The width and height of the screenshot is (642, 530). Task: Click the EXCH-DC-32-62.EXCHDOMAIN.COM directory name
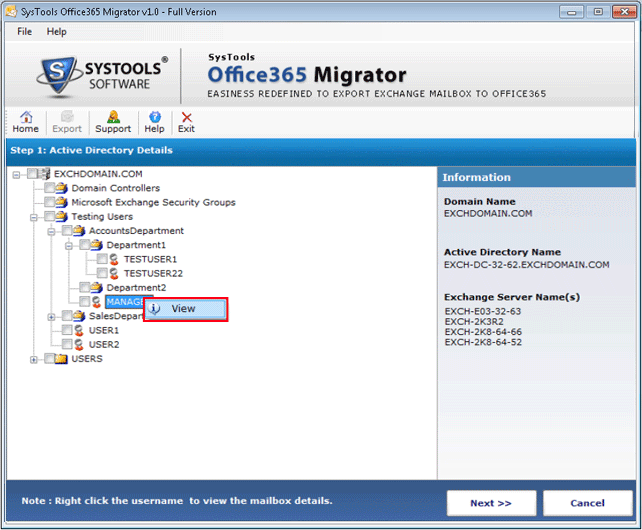click(527, 265)
